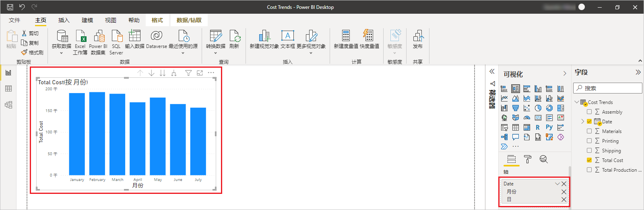Open the 数据/钻取 ribbon tab

pos(189,20)
